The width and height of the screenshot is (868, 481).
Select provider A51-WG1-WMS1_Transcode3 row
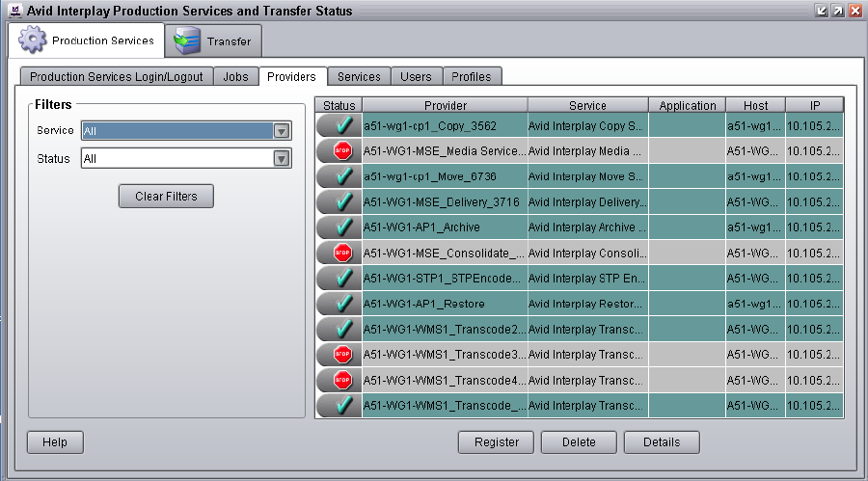pyautogui.click(x=445, y=355)
